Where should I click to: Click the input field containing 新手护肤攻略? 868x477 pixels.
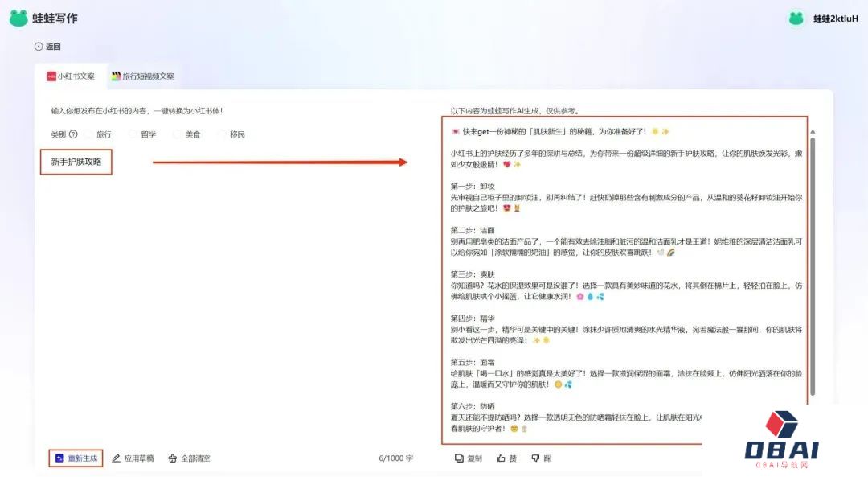[x=76, y=162]
